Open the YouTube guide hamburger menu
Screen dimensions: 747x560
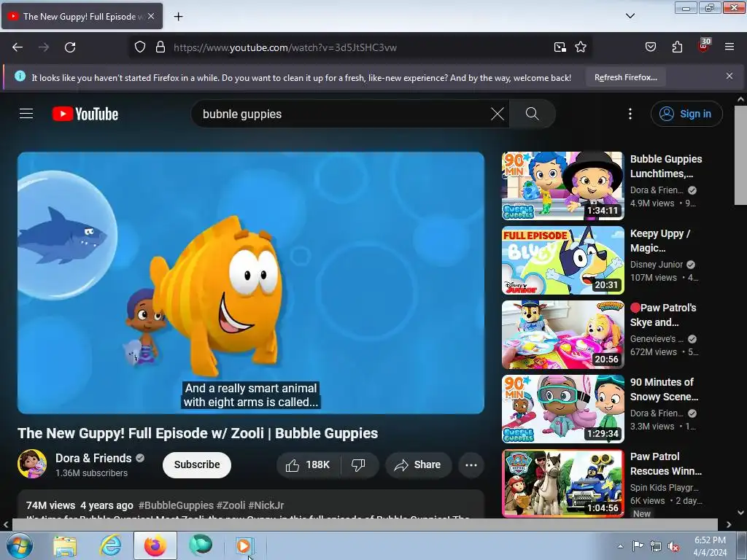(26, 114)
